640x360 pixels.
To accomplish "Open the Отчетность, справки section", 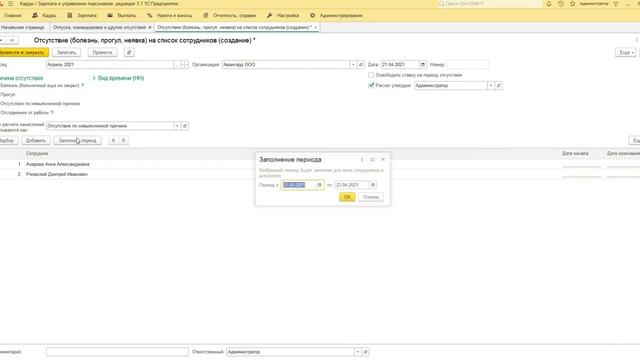I will pyautogui.click(x=230, y=16).
